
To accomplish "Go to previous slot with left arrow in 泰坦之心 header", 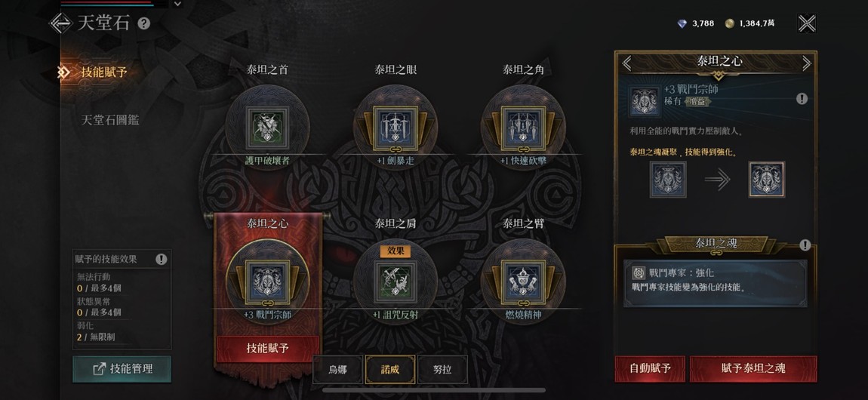I will (626, 63).
